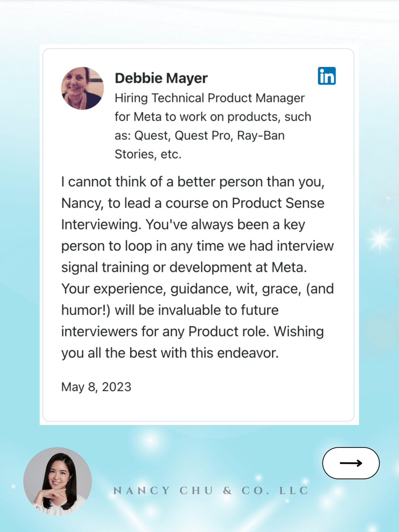
Task: Click the Quest Pro, Ray-Ban text line
Action: [199, 136]
